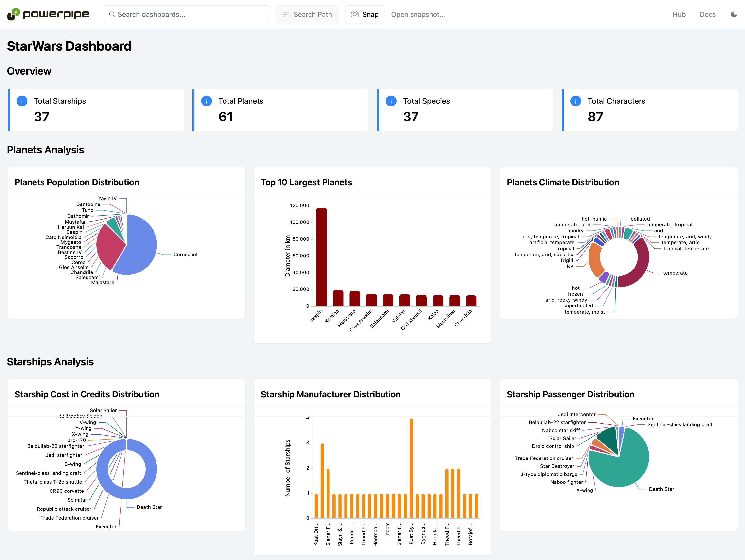Click the search magnifier icon
This screenshot has height=560, width=745.
click(x=112, y=14)
